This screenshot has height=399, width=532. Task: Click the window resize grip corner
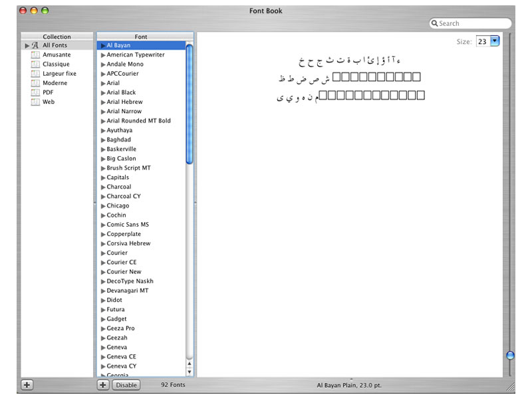(x=511, y=387)
